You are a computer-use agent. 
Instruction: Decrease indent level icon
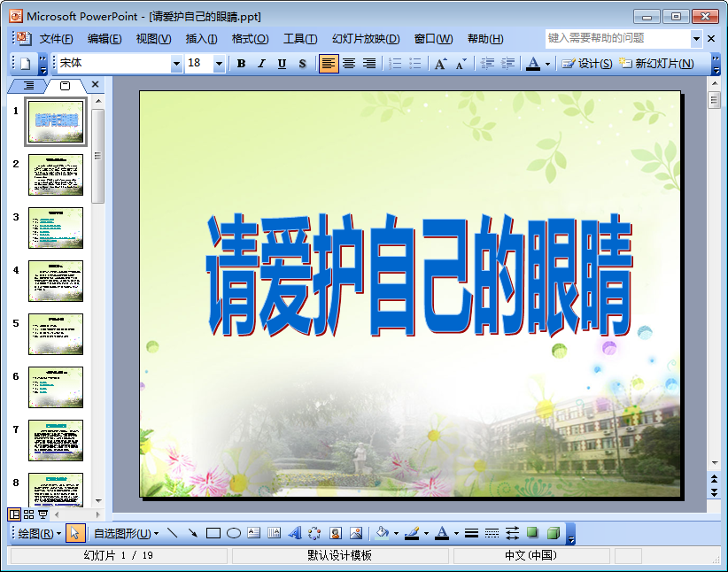[487, 64]
